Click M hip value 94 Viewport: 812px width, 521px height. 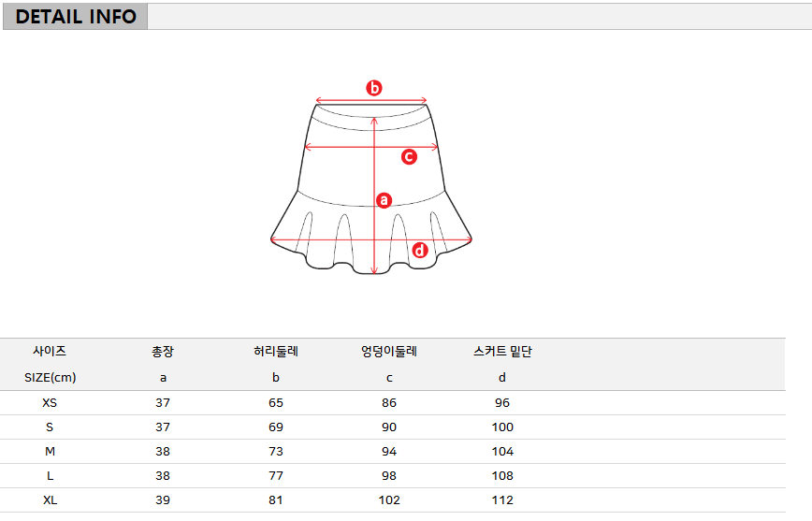(389, 452)
